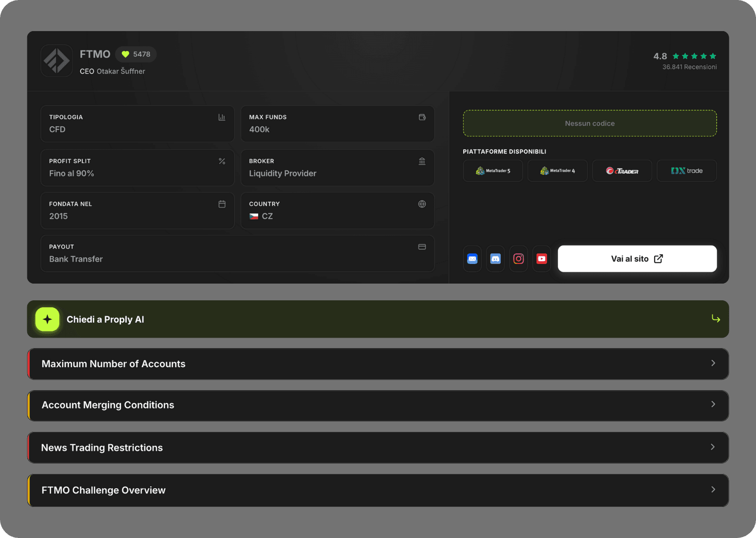Screen dimensions: 756x538
Task: Open the 36.841 Recensioni link
Action: point(690,67)
